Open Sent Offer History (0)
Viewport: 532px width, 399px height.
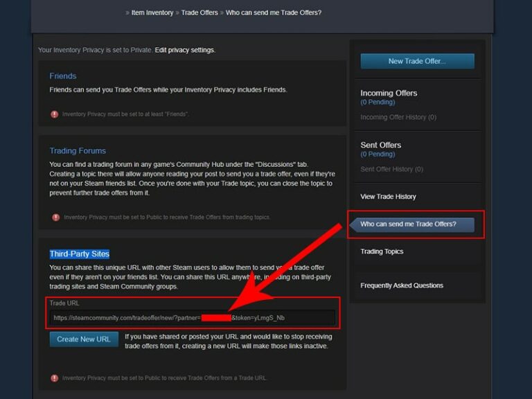click(391, 169)
